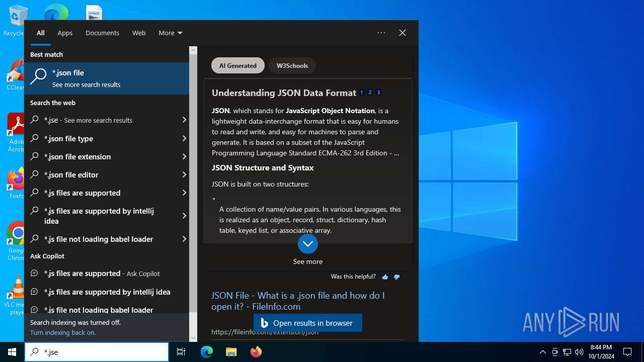Ask Copilot: *.js files are supported
Screen dimensions: 644x362
point(107,274)
